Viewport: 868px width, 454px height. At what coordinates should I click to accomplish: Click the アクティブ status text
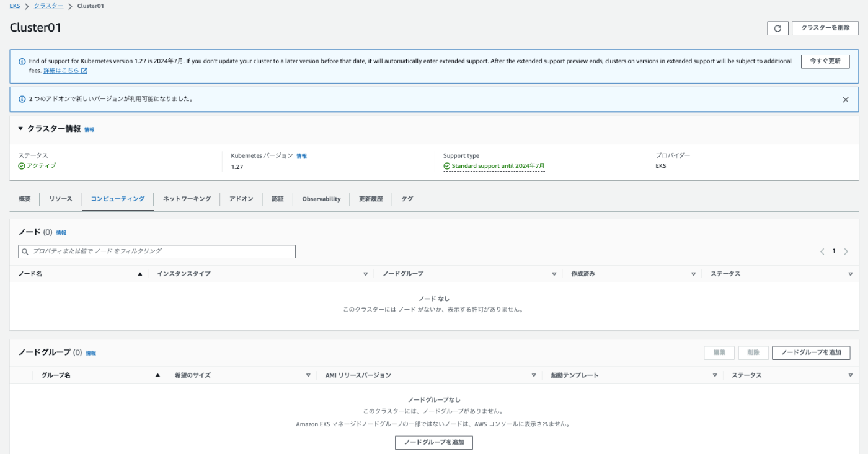pos(41,166)
